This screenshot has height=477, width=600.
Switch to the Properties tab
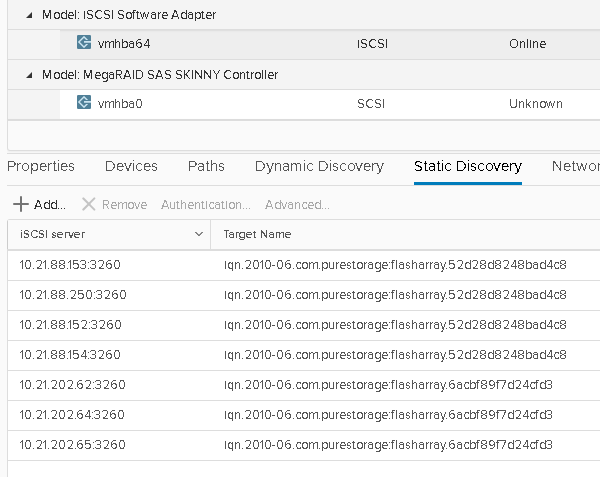pyautogui.click(x=41, y=166)
